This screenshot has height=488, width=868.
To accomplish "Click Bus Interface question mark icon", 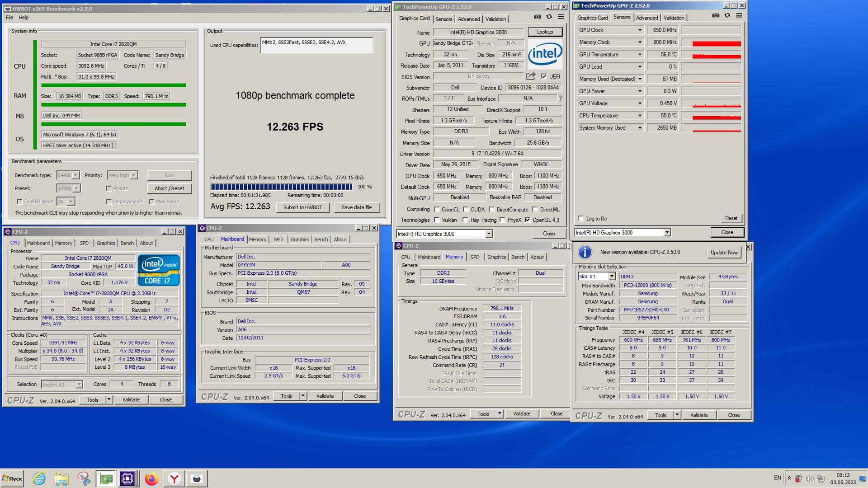I will click(561, 99).
